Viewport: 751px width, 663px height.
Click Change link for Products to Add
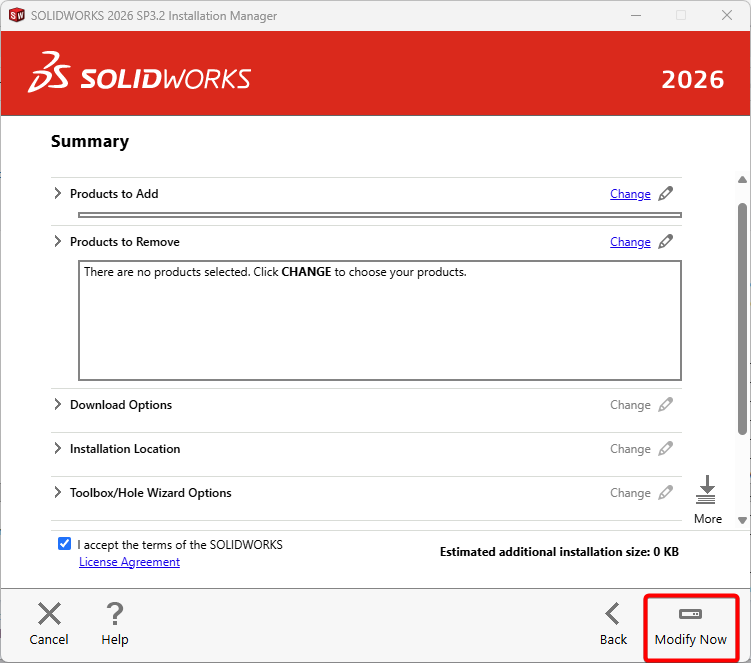point(630,194)
